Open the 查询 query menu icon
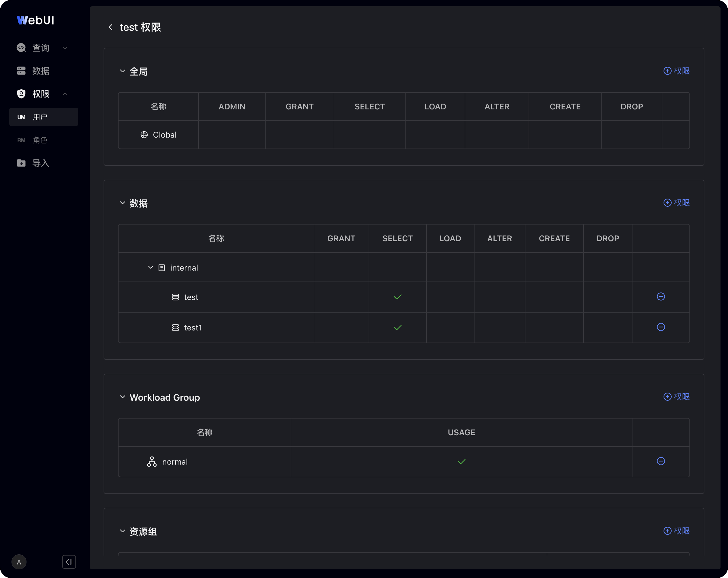This screenshot has height=578, width=728. pos(21,47)
